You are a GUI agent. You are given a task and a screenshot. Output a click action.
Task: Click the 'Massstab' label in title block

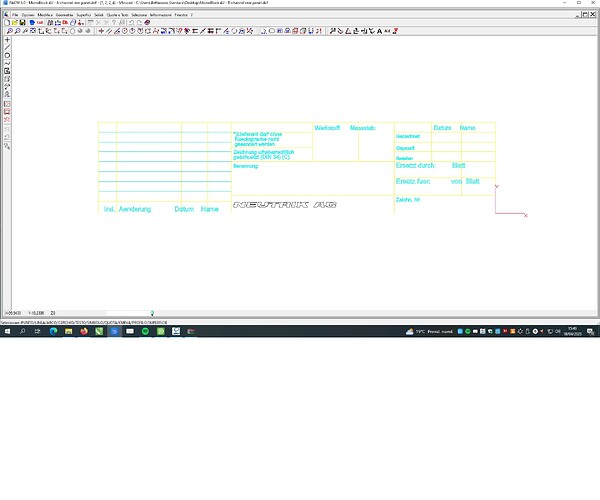pos(362,128)
